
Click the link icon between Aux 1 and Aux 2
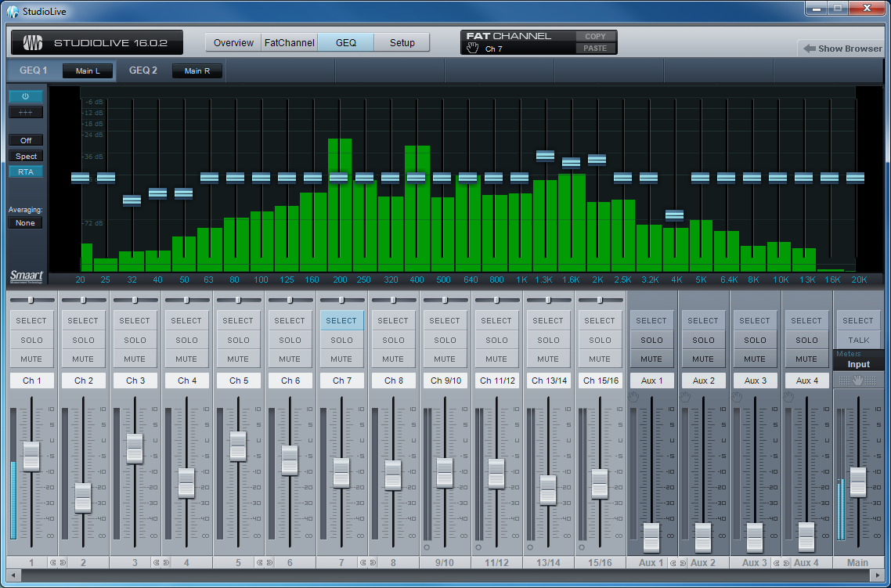[x=678, y=562]
